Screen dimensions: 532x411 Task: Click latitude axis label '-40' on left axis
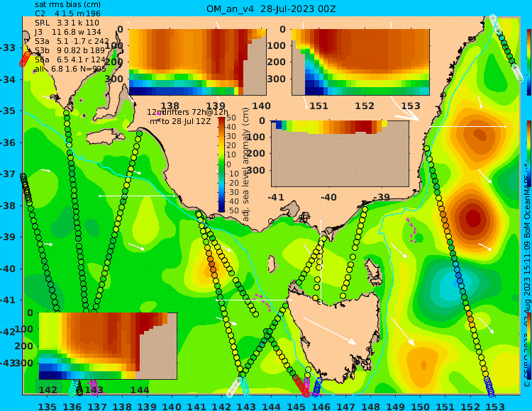click(x=8, y=269)
